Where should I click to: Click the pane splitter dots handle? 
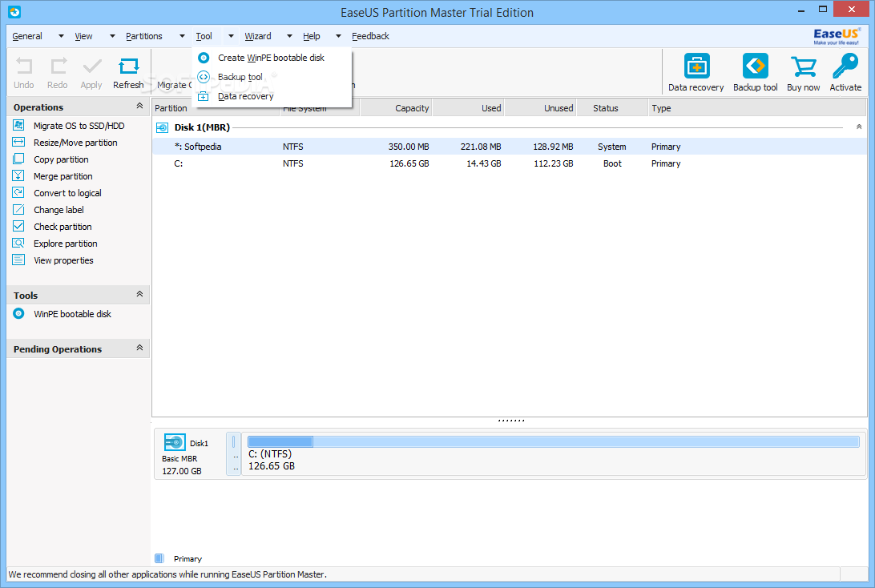click(x=511, y=420)
